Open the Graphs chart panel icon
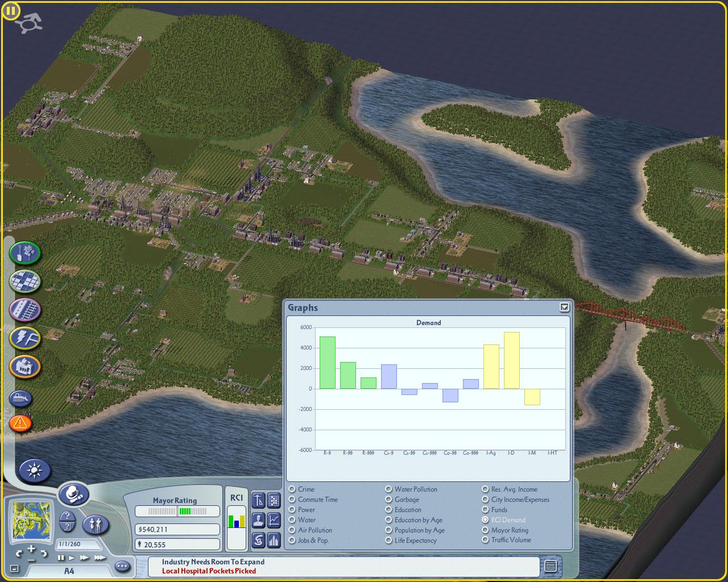 [x=274, y=519]
